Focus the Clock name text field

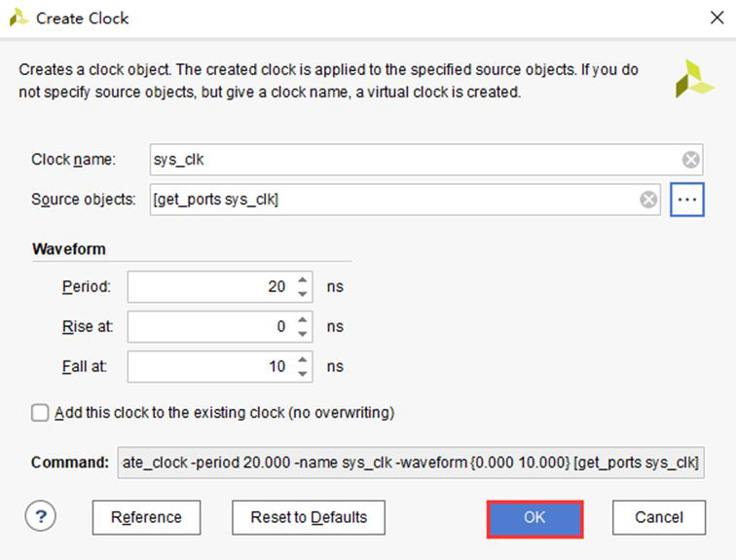pyautogui.click(x=426, y=160)
